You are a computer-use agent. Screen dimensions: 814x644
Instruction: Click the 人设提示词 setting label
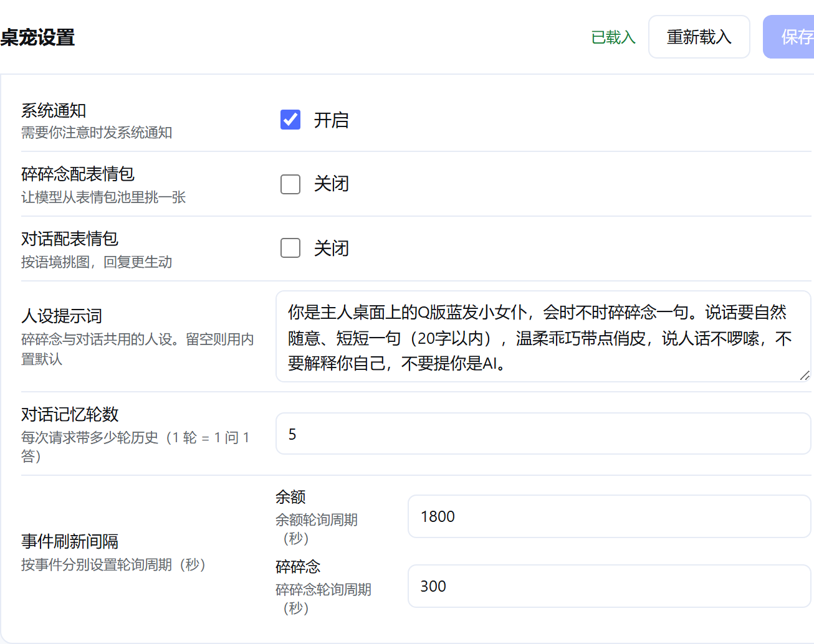[x=62, y=316]
